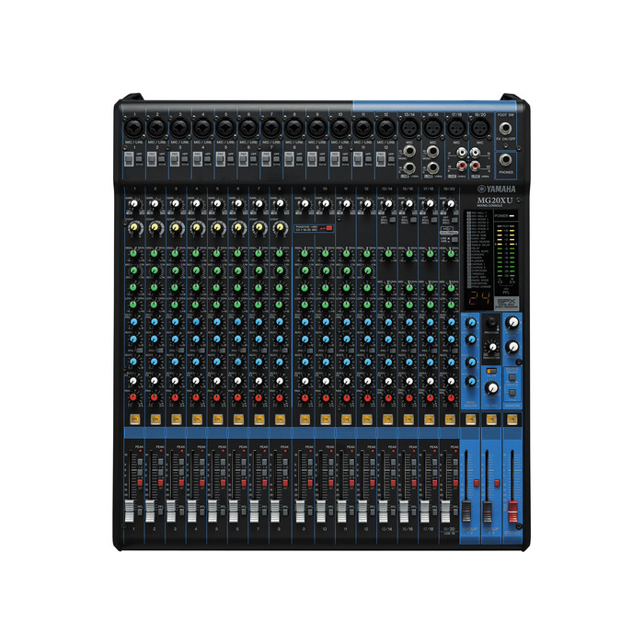
Task: Click the SPX digital effect badge
Action: click(506, 303)
